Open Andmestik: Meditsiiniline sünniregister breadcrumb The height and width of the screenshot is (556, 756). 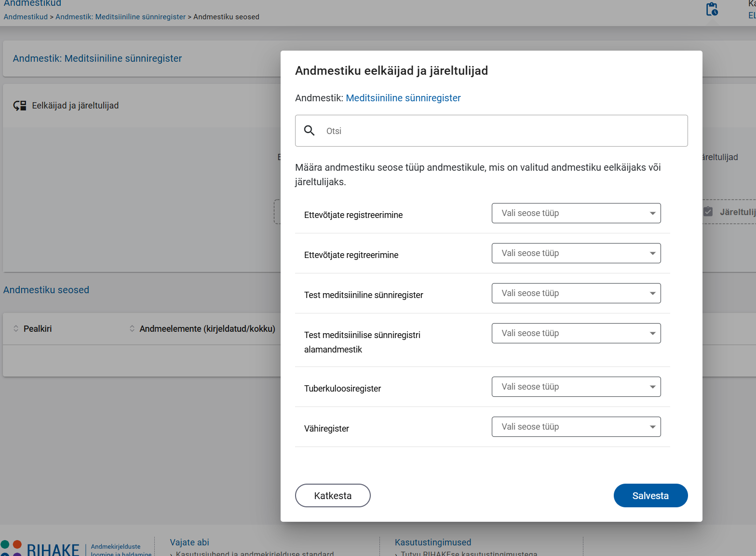click(121, 17)
